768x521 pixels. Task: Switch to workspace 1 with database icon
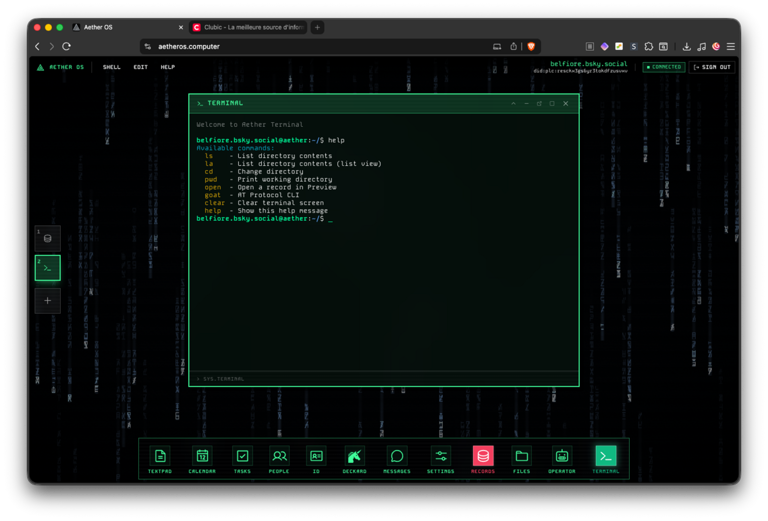point(48,238)
